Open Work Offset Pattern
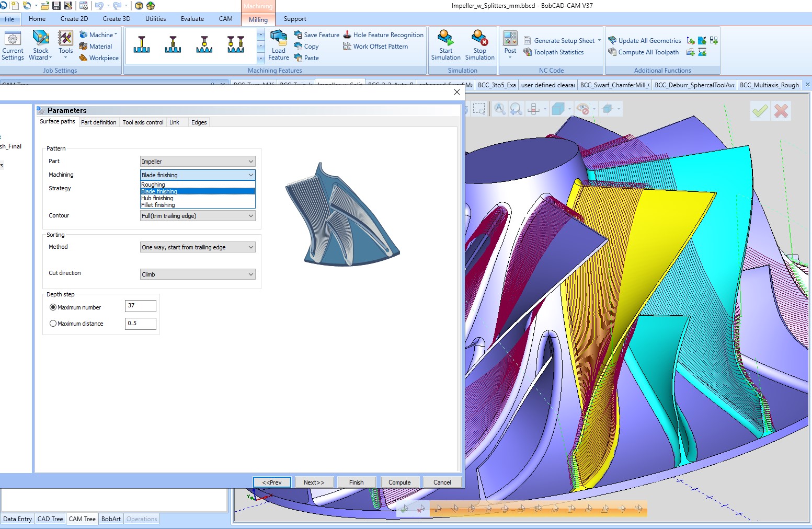 click(x=375, y=47)
